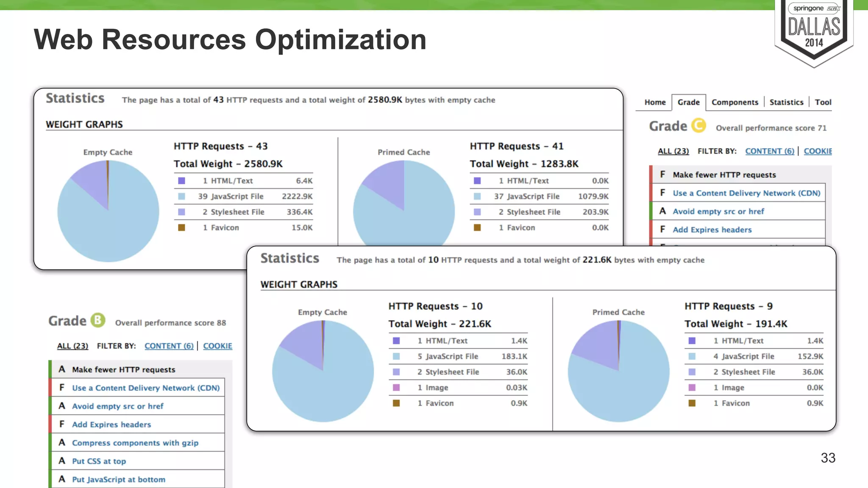Image resolution: width=868 pixels, height=488 pixels.
Task: Open 'Add Expires headers' rule in grade B panel
Action: click(x=111, y=424)
